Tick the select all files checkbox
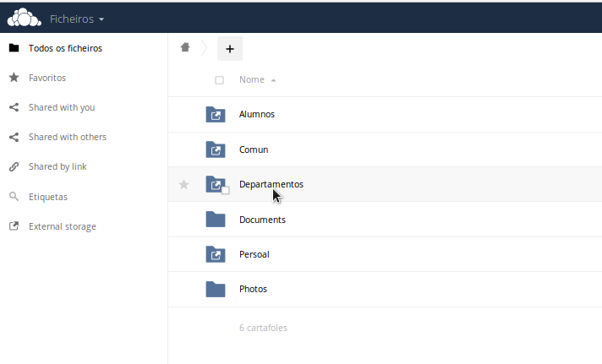Viewport: 602px width, 364px height. point(219,80)
